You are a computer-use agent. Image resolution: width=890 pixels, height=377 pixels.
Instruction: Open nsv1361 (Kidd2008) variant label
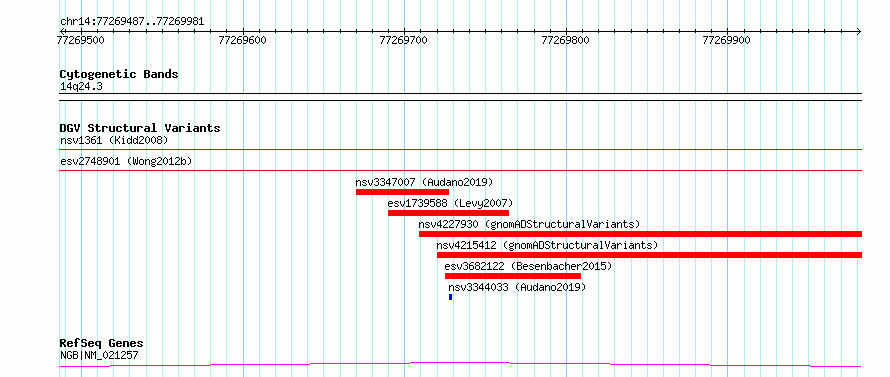[114, 140]
